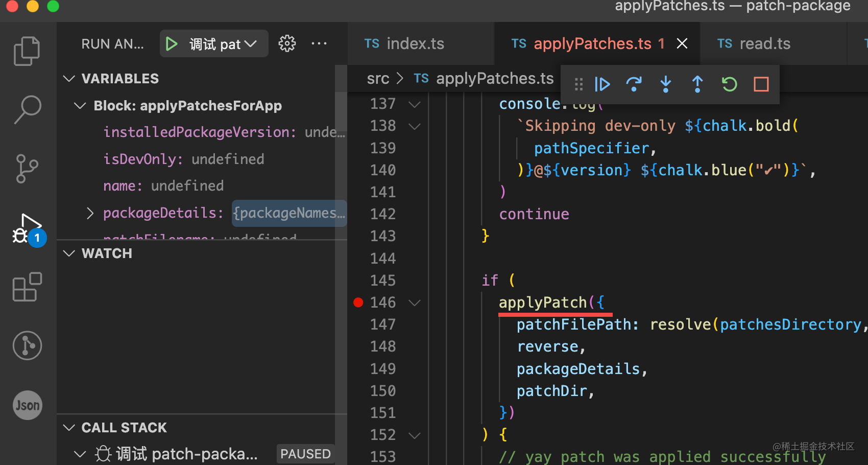868x465 pixels.
Task: Stop the debugging session
Action: click(x=761, y=84)
